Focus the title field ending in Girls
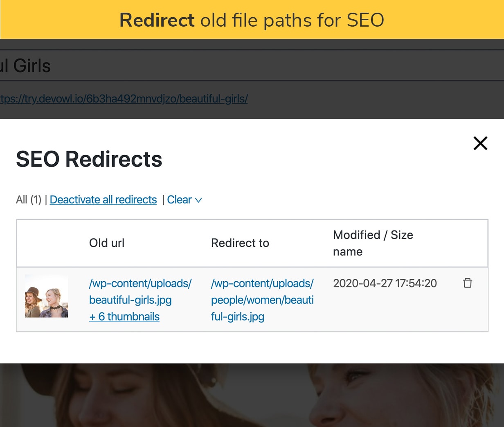The height and width of the screenshot is (427, 504). (252, 66)
